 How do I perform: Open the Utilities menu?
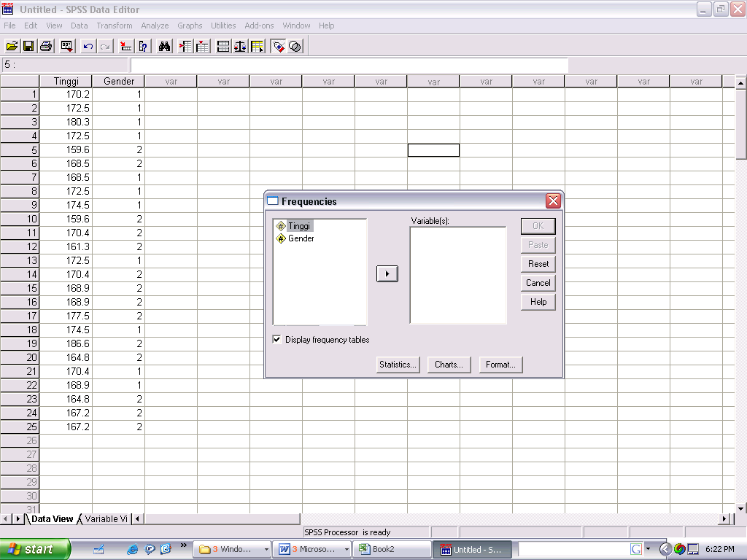223,26
